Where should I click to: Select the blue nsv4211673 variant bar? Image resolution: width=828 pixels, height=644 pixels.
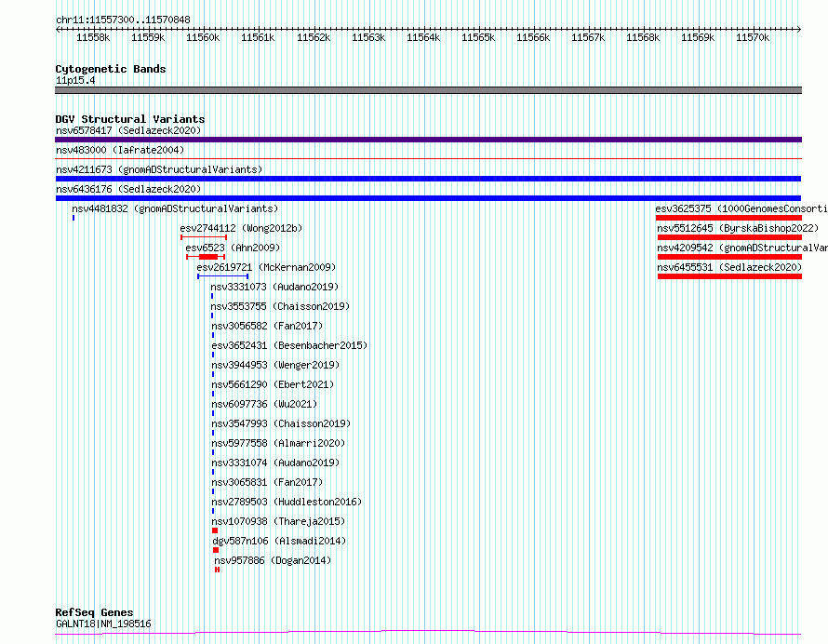(x=428, y=179)
